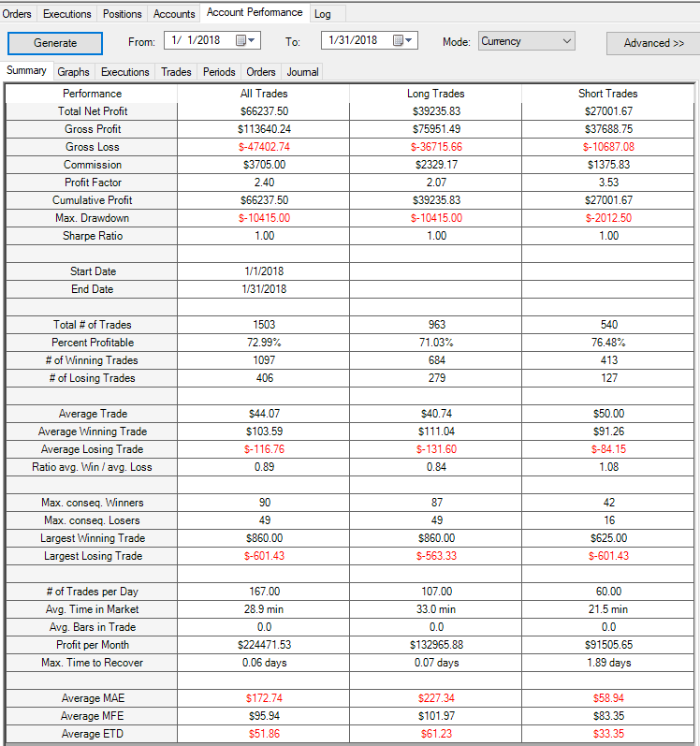Click Total # of Trades value 1503
The height and width of the screenshot is (746, 700).
click(264, 325)
